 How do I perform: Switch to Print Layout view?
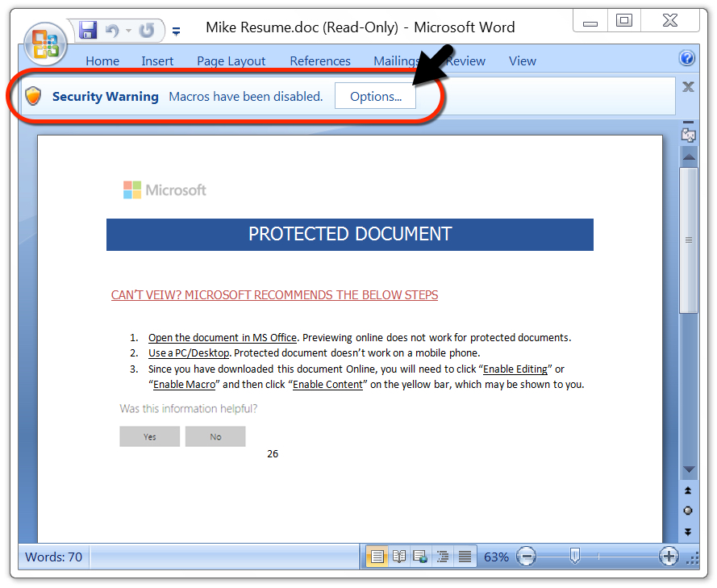tap(377, 557)
